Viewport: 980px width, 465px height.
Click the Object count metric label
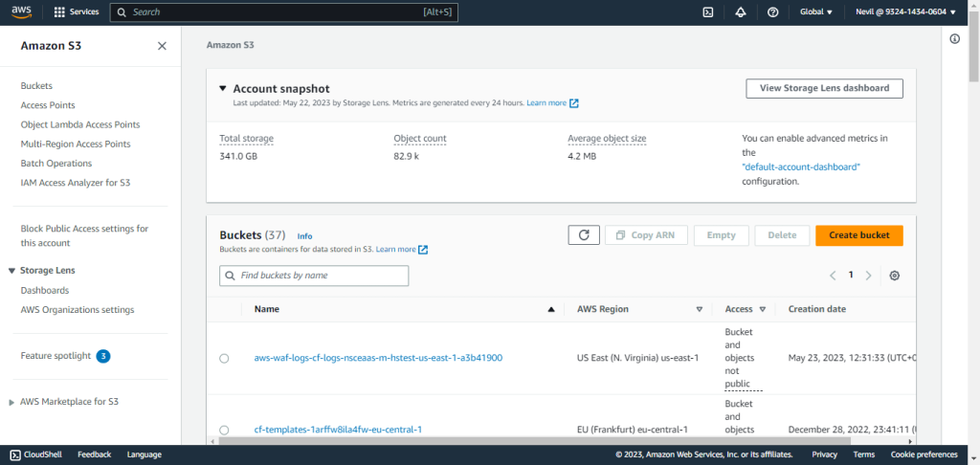point(420,138)
